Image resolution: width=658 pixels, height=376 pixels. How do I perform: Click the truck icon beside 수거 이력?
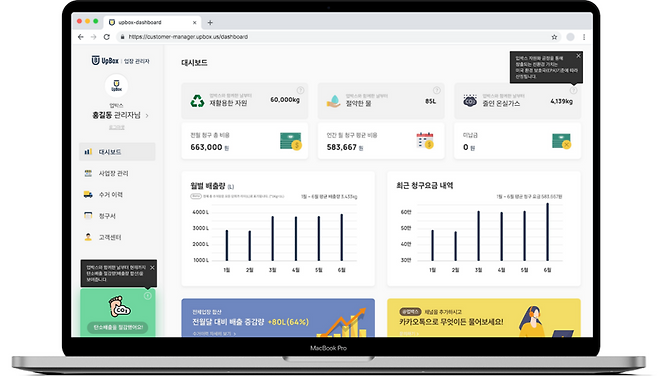point(88,194)
